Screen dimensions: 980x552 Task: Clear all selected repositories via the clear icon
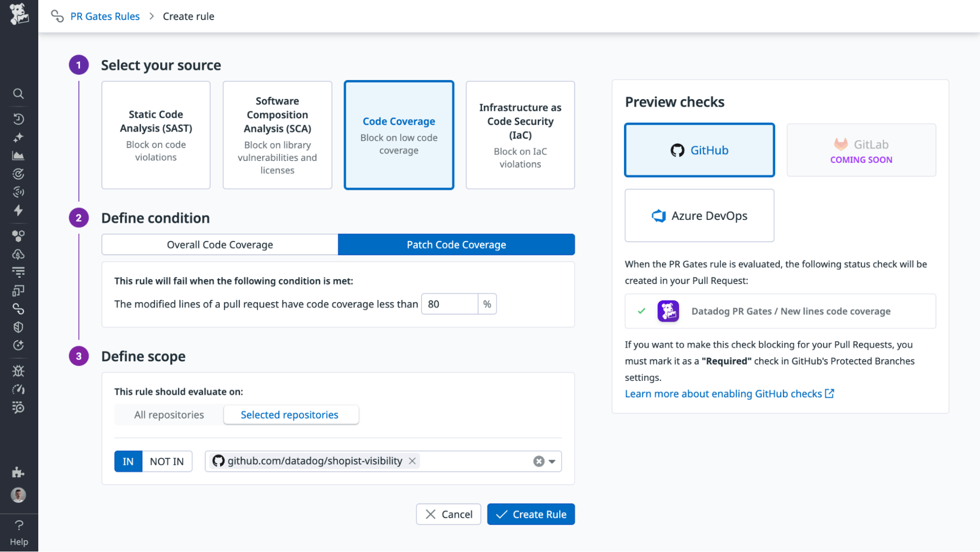tap(539, 461)
